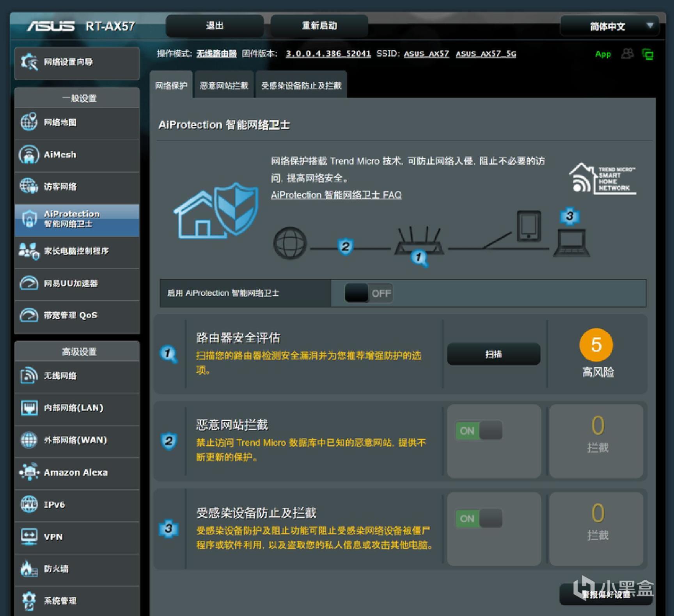Click the magnifier badge 1 beside 路由器安全评估
The width and height of the screenshot is (674, 616).
[168, 354]
